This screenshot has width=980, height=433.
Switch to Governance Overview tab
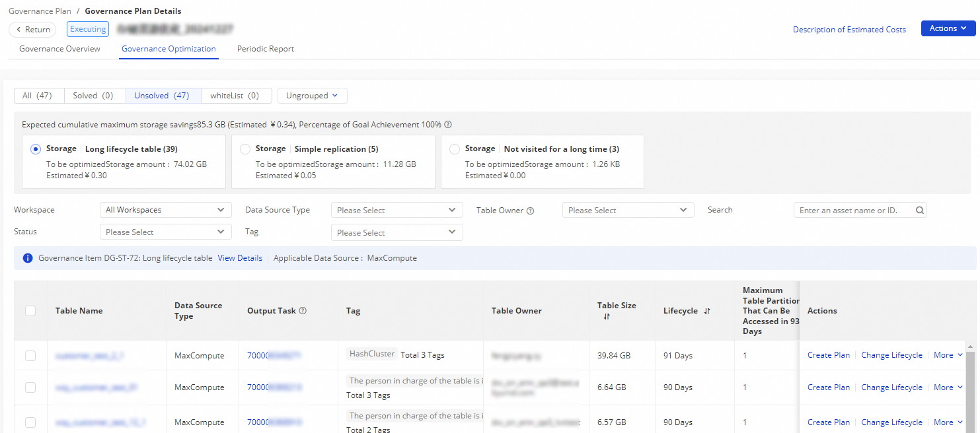(x=59, y=49)
